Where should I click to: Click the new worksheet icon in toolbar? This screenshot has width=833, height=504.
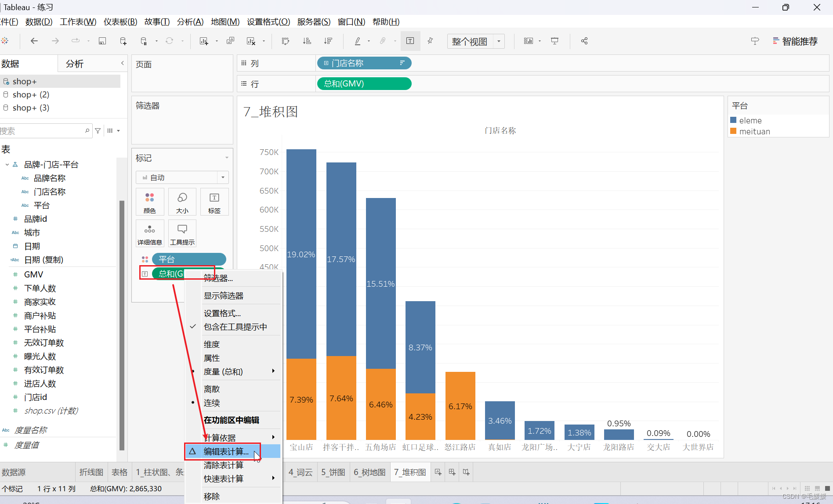[203, 41]
